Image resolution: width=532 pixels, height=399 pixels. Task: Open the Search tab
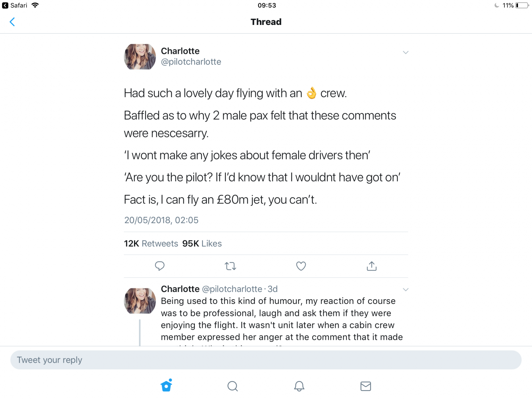click(x=232, y=386)
